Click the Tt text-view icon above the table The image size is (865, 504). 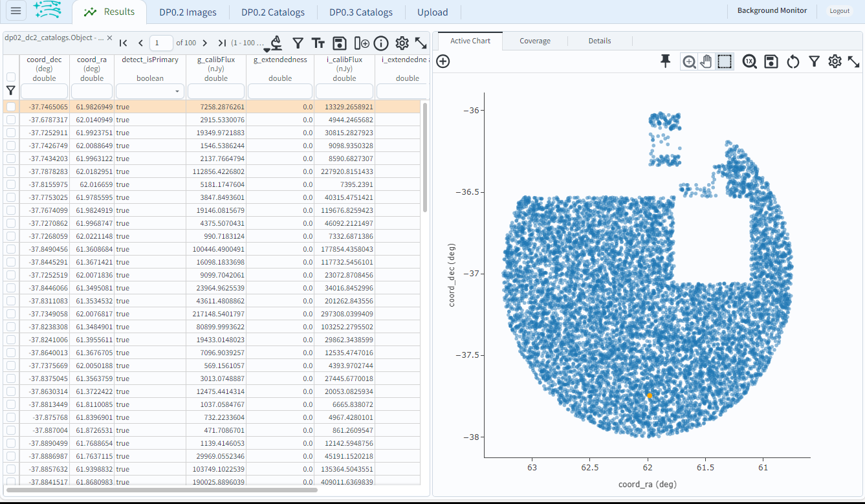(318, 43)
